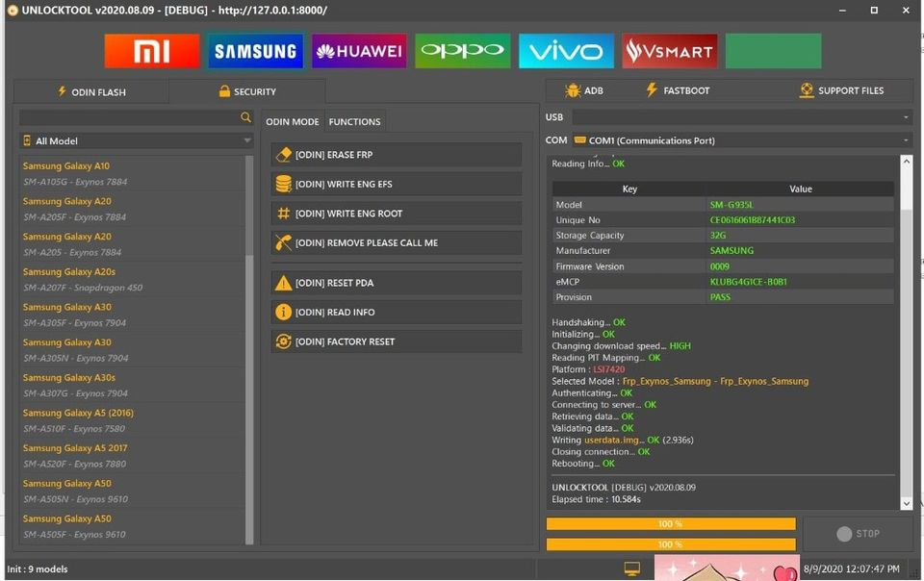
Task: Select Samsung Galaxy A50 SM-A505N
Action: [x=132, y=492]
